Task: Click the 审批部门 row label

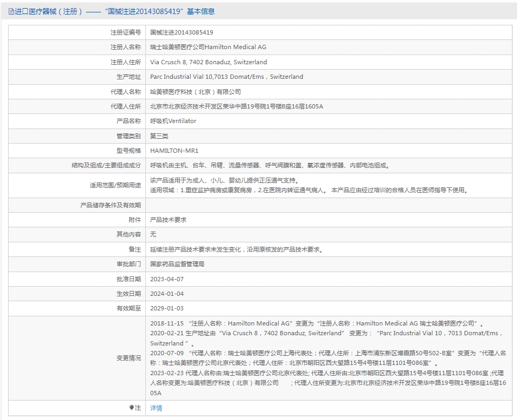Action: tap(129, 264)
